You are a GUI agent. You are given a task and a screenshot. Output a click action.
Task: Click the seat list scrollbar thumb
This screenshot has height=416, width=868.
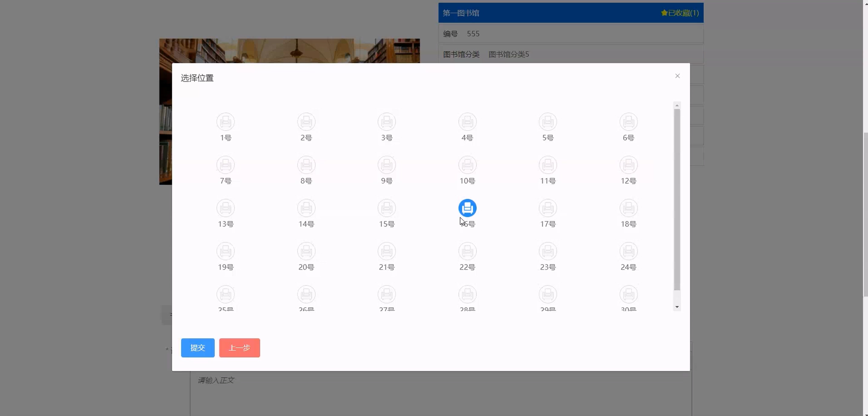[x=677, y=199]
